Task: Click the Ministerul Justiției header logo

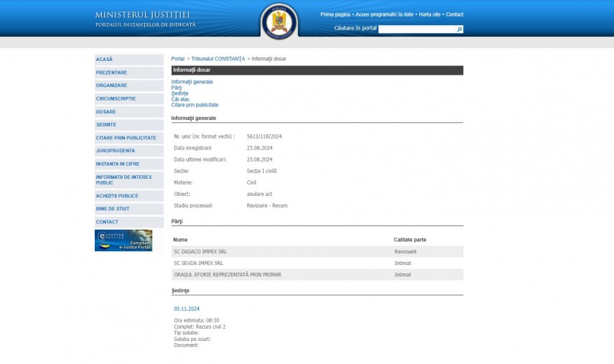Action: (x=145, y=19)
